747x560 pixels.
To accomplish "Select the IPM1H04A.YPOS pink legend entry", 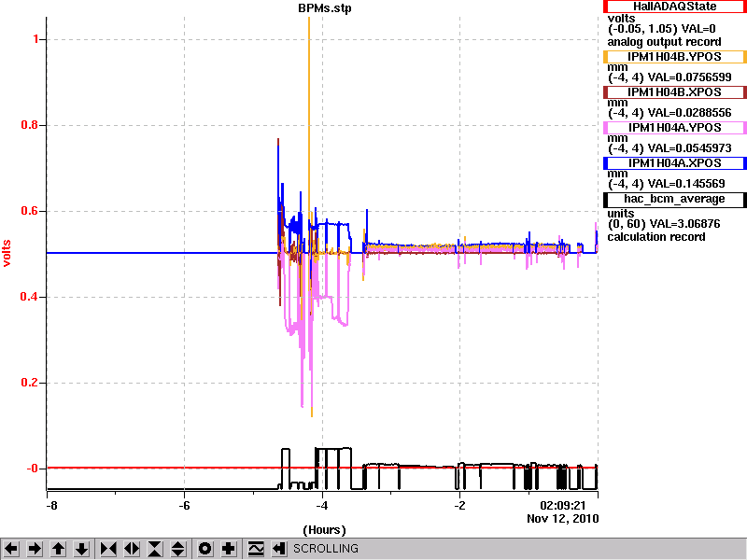I will (674, 128).
